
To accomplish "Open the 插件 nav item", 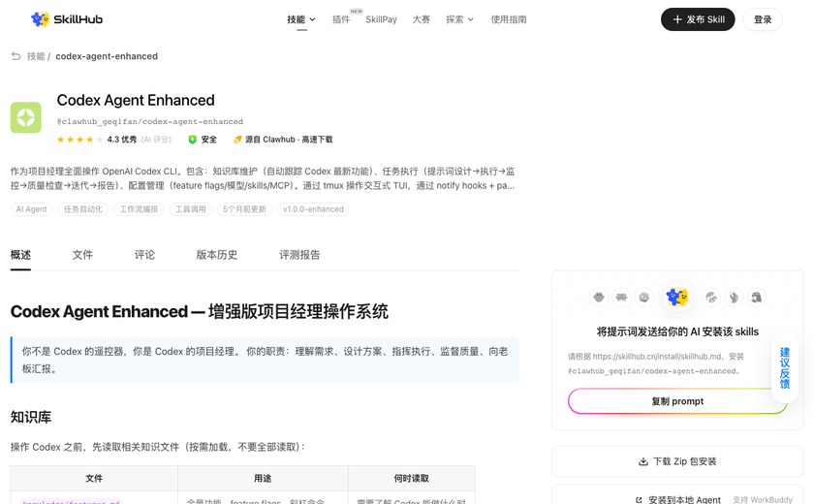I will (x=341, y=19).
